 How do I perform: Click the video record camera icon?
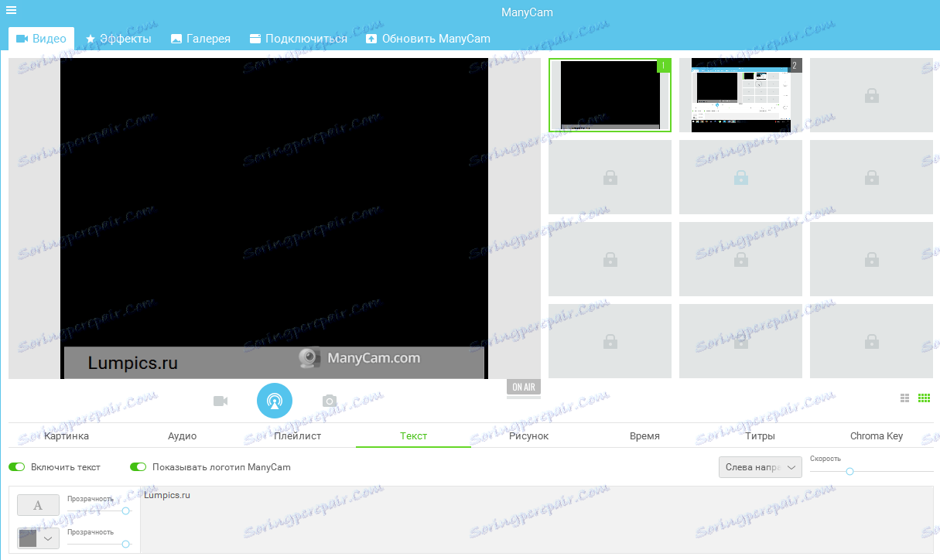click(220, 401)
